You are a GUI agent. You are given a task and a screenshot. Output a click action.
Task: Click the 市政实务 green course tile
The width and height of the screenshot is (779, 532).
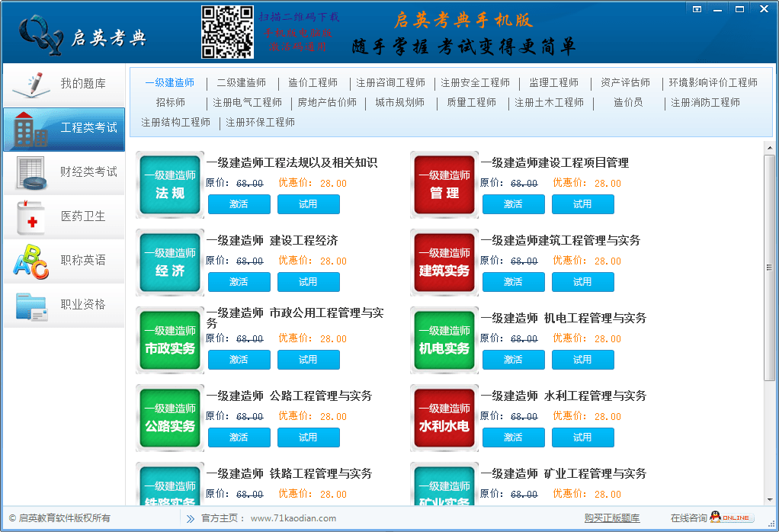click(x=170, y=340)
